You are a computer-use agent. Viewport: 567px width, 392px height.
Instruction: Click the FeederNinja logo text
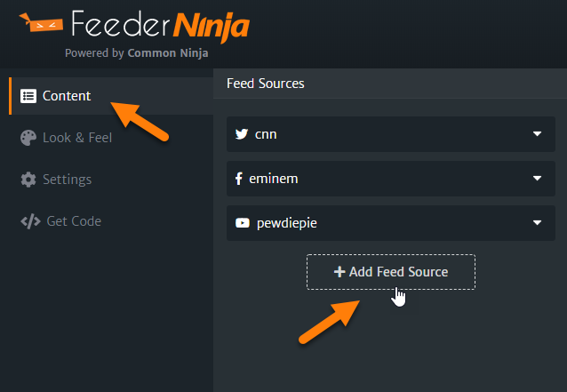160,25
